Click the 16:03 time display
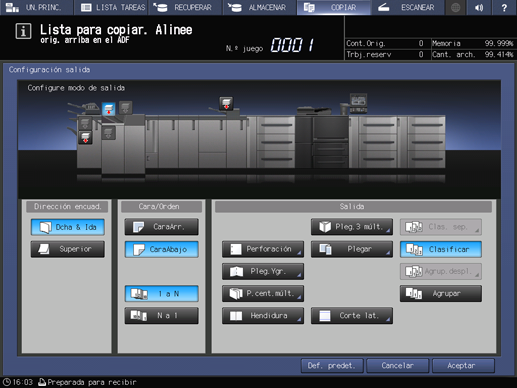The width and height of the screenshot is (517, 388). pos(23,382)
